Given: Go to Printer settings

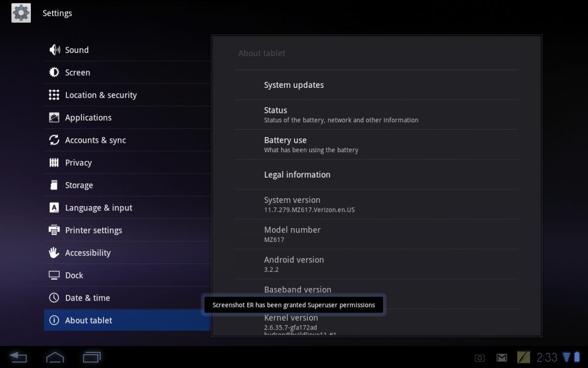Looking at the screenshot, I should coord(94,231).
